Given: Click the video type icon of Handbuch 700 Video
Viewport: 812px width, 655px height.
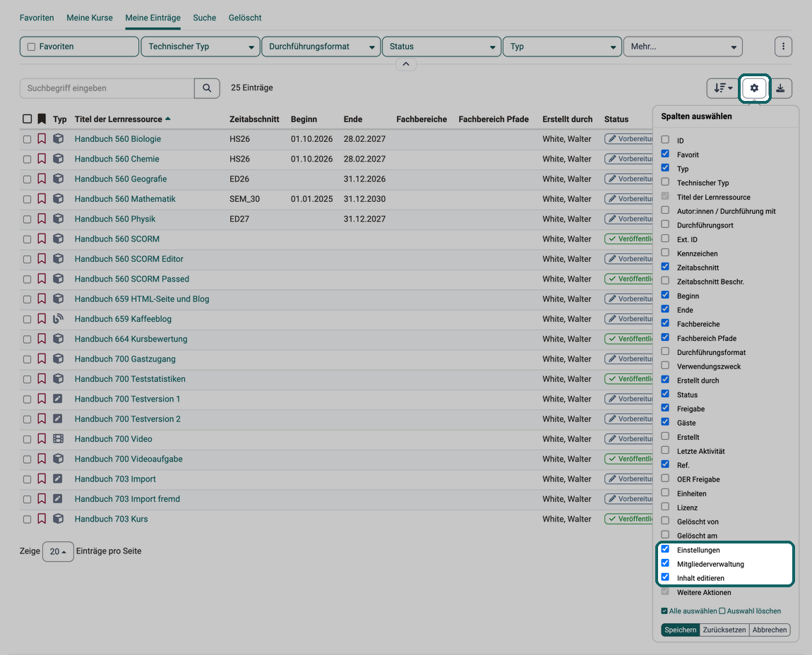Looking at the screenshot, I should (x=59, y=439).
